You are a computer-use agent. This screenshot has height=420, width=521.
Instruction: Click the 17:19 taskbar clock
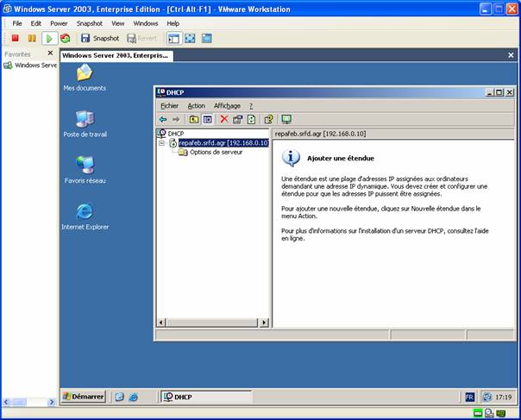click(x=504, y=397)
